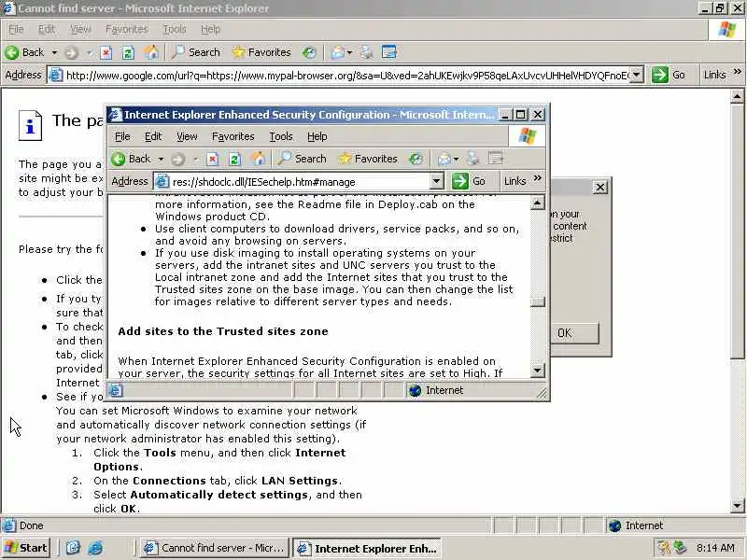This screenshot has height=560, width=747.
Task: Click scroll up arrow in Enhanced Security help page
Action: [538, 203]
